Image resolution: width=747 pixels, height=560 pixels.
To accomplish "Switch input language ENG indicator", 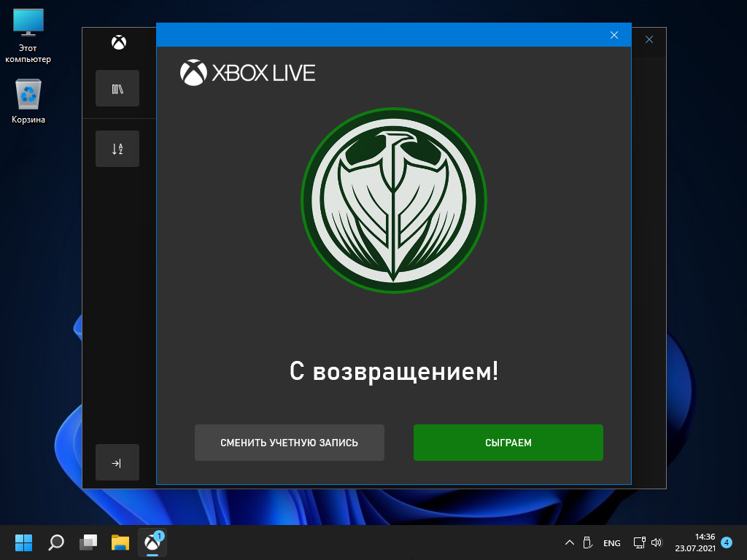I will pos(612,542).
